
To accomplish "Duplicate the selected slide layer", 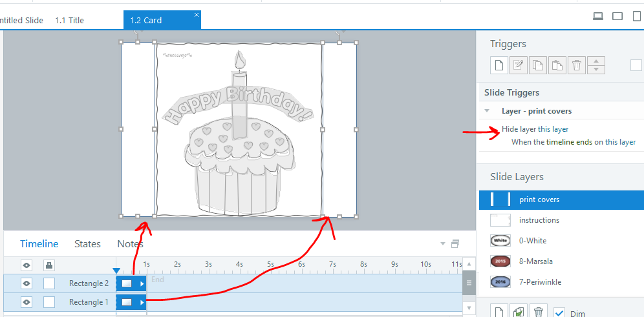I will point(519,312).
